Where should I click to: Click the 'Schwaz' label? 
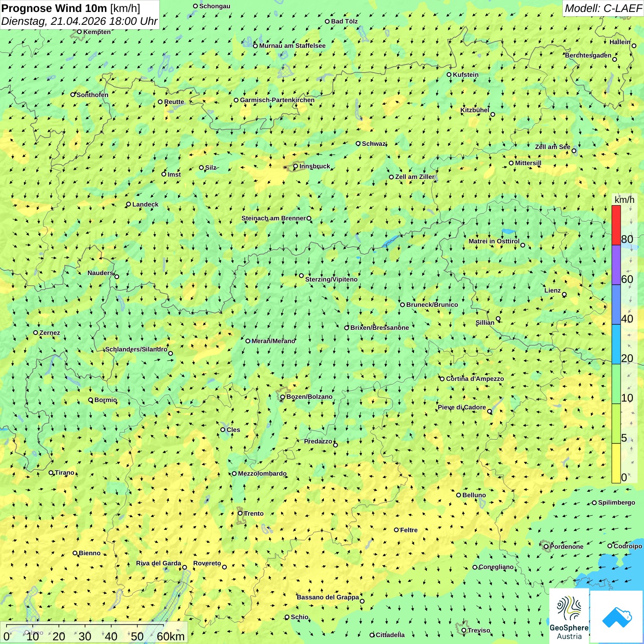tap(374, 144)
